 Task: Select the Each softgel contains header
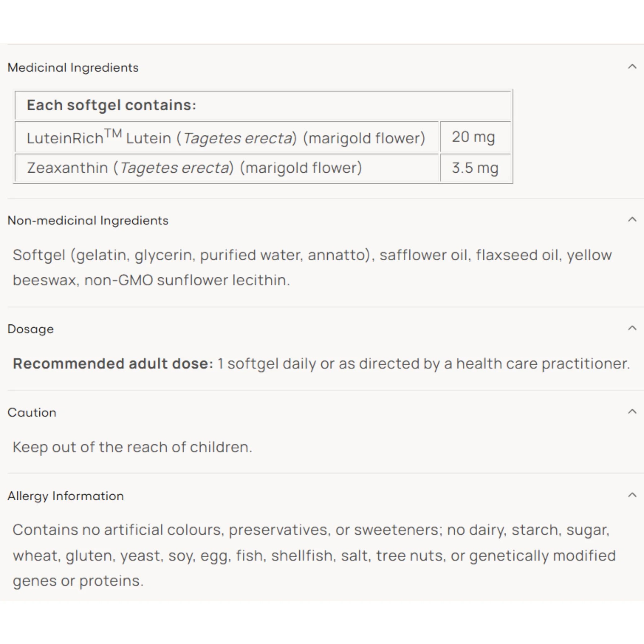coord(263,105)
